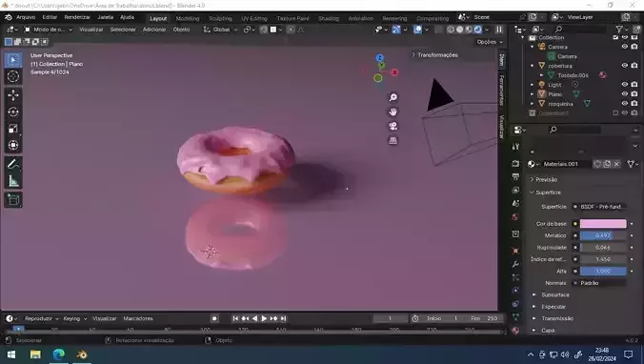
Task: Click the pan view hand icon
Action: tap(393, 111)
